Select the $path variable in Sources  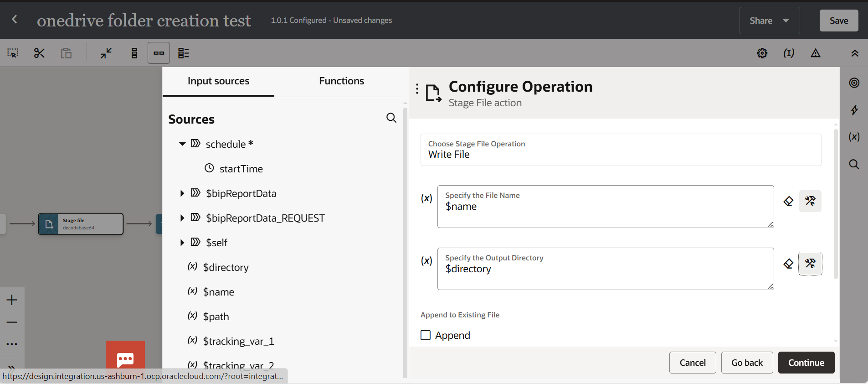(216, 317)
